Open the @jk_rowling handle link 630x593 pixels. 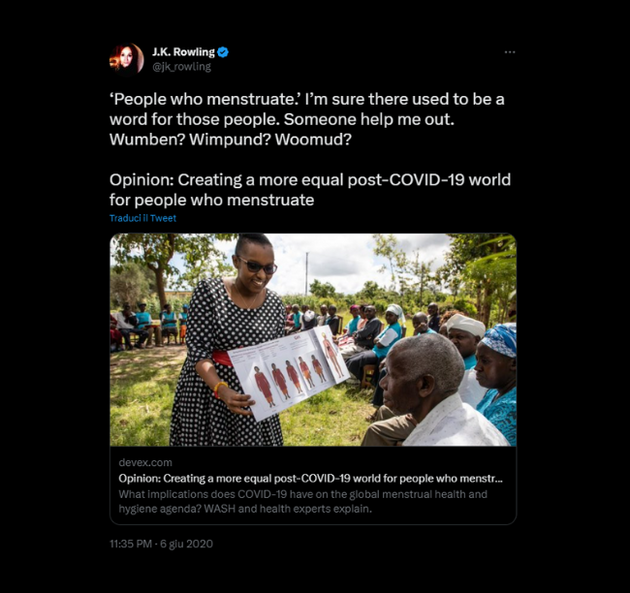[x=181, y=67]
